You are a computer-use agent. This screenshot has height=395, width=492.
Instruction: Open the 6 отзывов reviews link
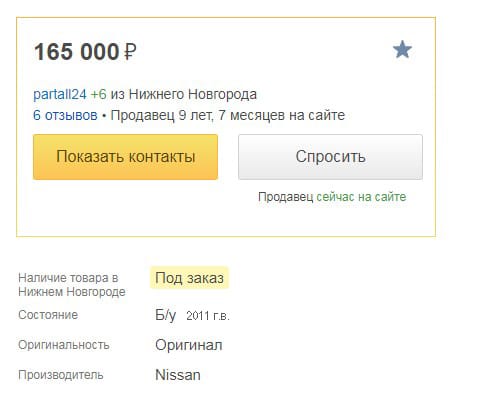tap(65, 115)
